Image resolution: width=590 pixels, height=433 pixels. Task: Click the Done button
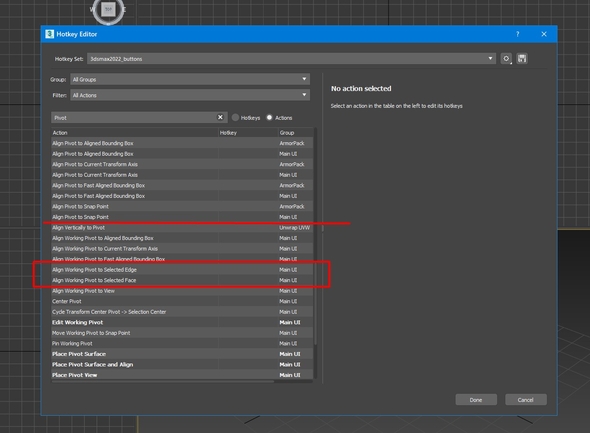476,400
